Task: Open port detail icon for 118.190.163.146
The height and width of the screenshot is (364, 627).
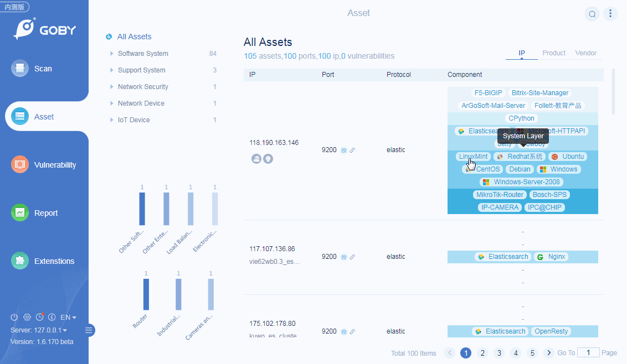Action: point(344,150)
